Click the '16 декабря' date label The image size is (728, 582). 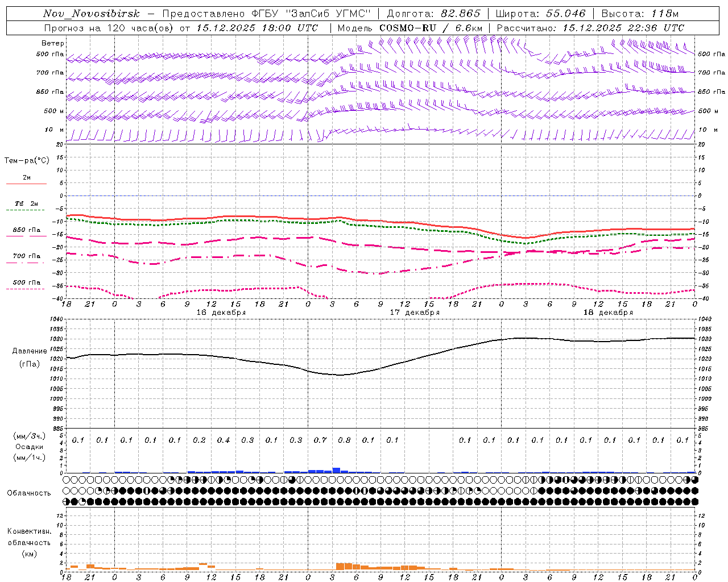click(x=221, y=313)
